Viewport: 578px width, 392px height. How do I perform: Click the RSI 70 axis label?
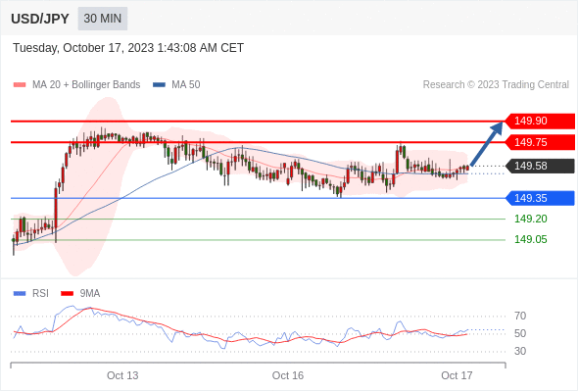[x=520, y=316]
